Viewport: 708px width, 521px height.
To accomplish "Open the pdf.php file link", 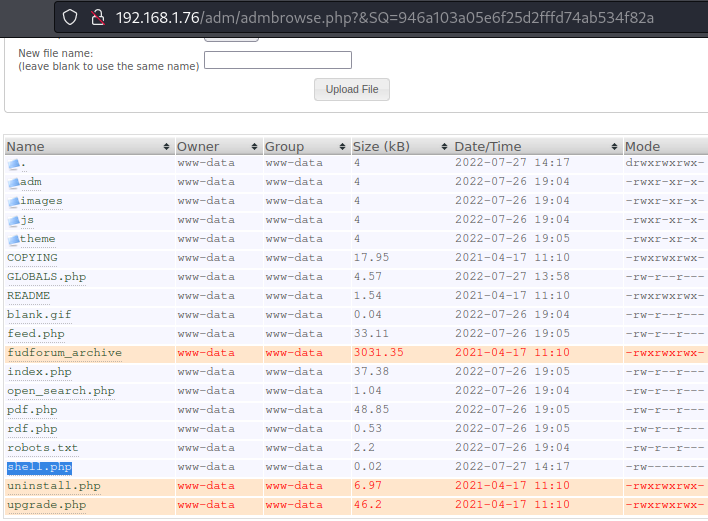I will pyautogui.click(x=32, y=409).
